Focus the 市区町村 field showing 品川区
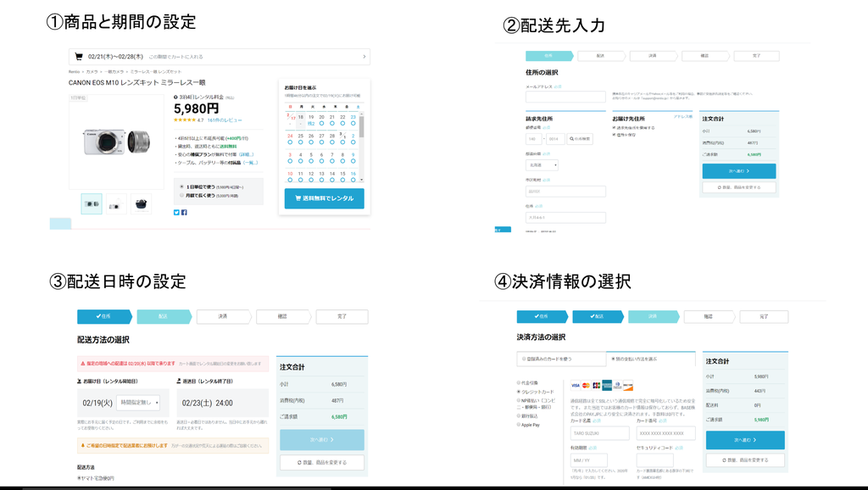The height and width of the screenshot is (490, 868). [565, 192]
